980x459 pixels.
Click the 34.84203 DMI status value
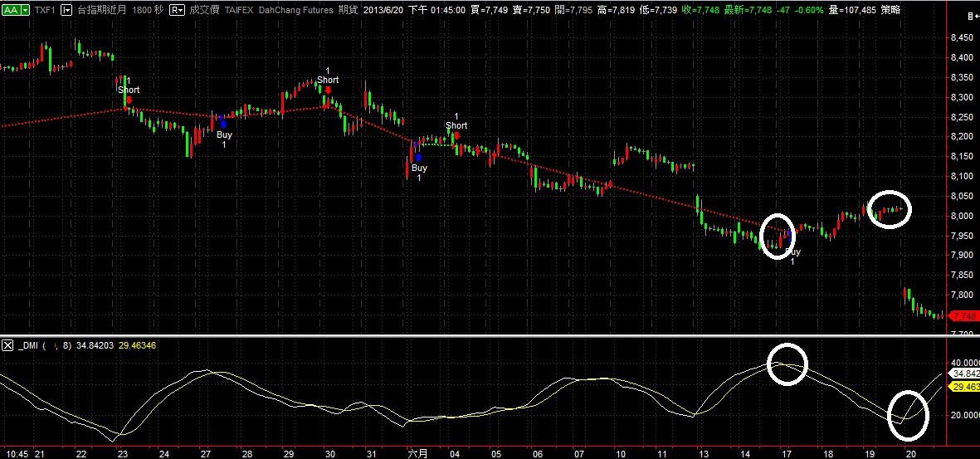click(x=95, y=345)
